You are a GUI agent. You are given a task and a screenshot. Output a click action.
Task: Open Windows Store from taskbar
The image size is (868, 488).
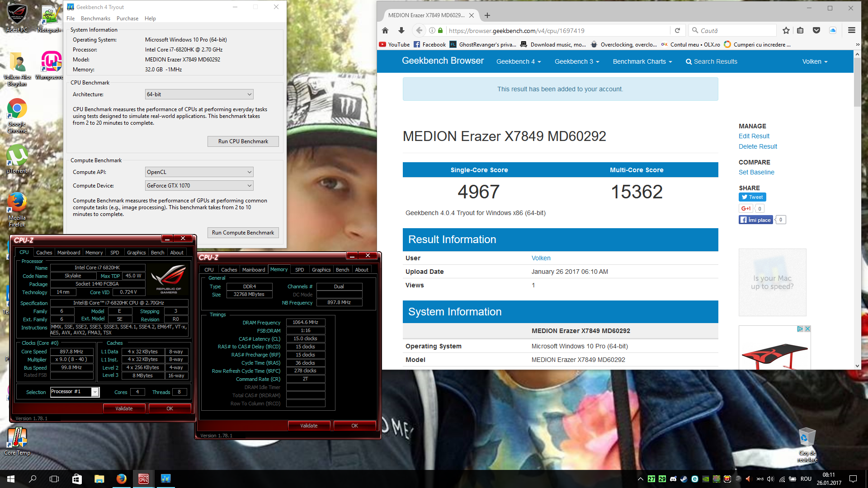77,479
